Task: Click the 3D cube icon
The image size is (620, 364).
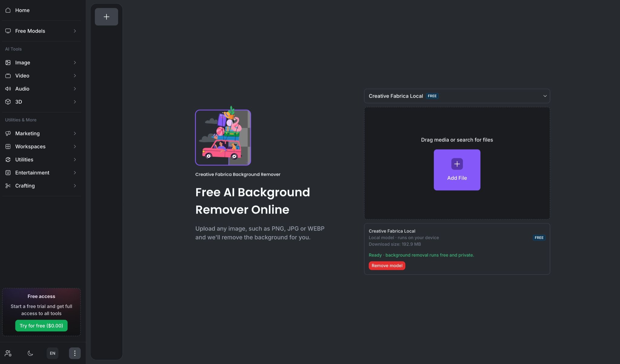Action: pos(8,102)
